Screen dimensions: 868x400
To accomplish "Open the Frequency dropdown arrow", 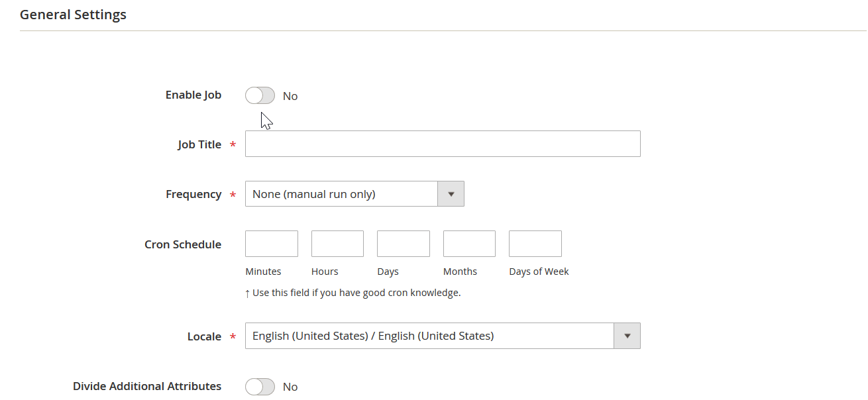I will tap(451, 194).
